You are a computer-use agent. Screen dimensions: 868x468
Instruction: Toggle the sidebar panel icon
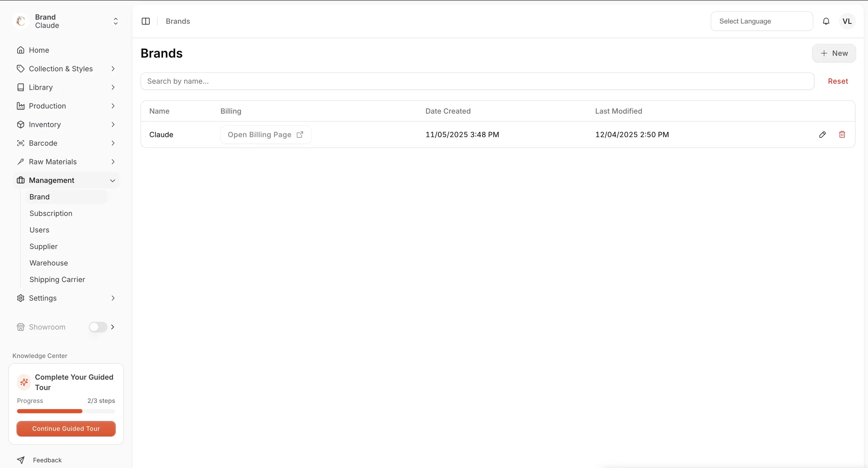tap(146, 21)
